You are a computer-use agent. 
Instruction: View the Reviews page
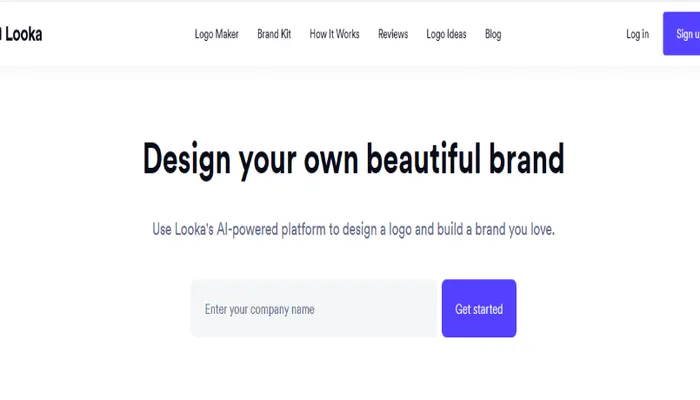coord(393,34)
